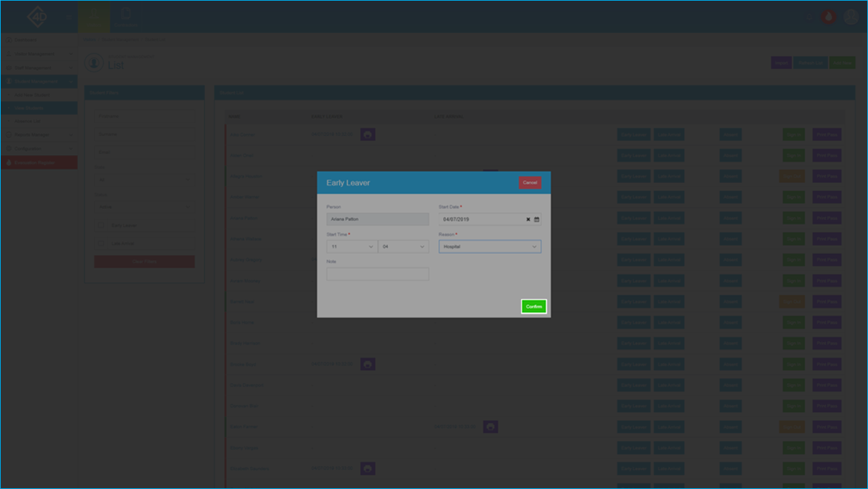The width and height of the screenshot is (868, 489).
Task: Click the red fire alert icon
Action: pos(828,17)
